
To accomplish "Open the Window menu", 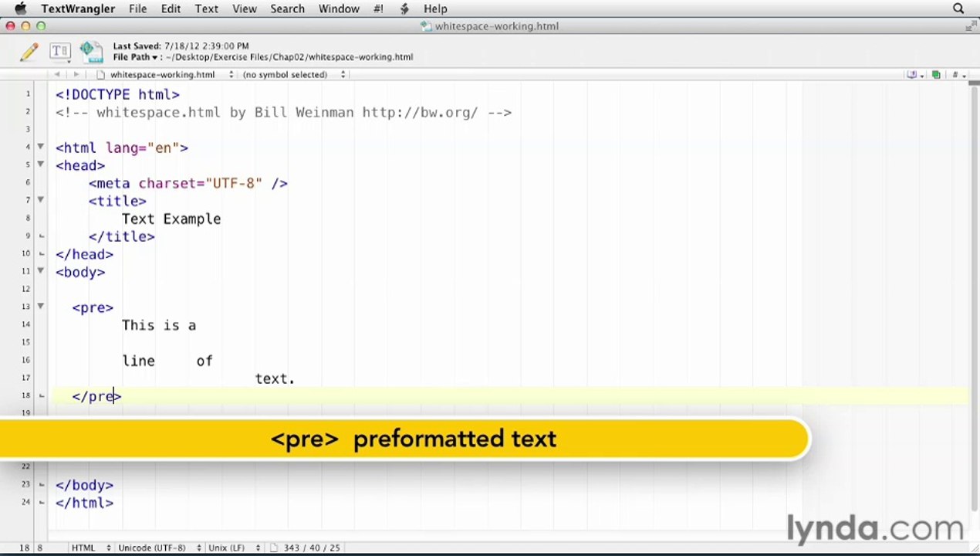I will point(339,8).
